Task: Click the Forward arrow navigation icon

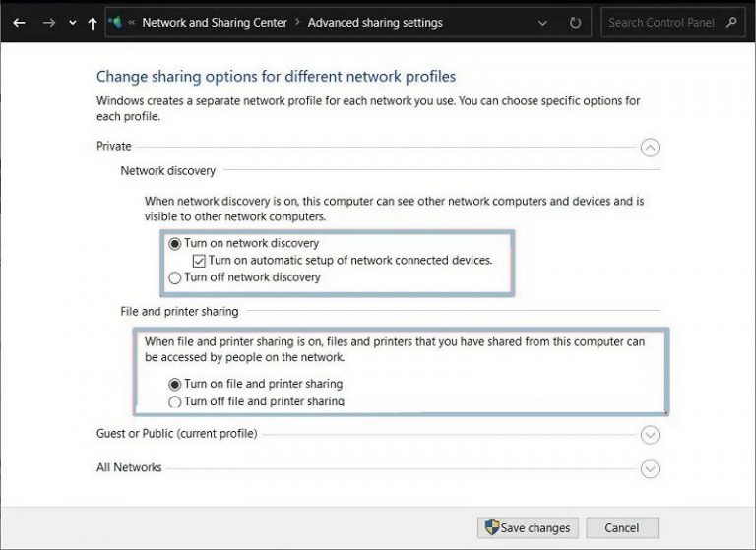Action: (x=48, y=22)
